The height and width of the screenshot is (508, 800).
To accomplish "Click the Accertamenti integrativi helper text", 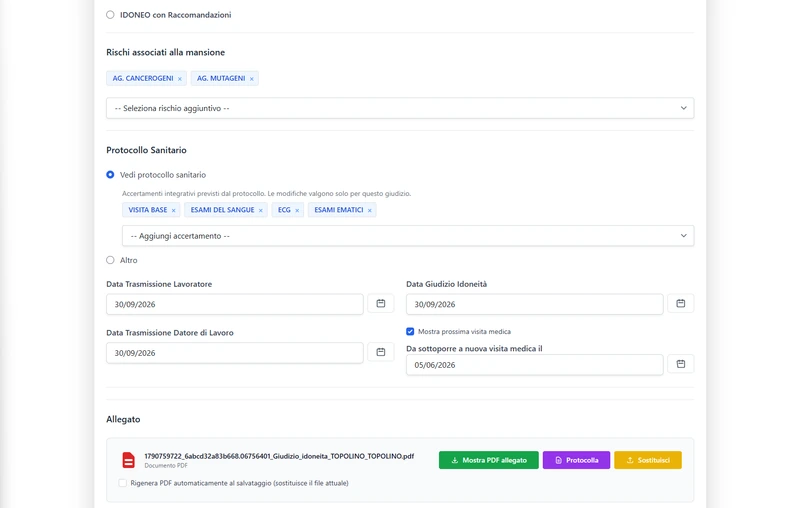I will pyautogui.click(x=266, y=194).
